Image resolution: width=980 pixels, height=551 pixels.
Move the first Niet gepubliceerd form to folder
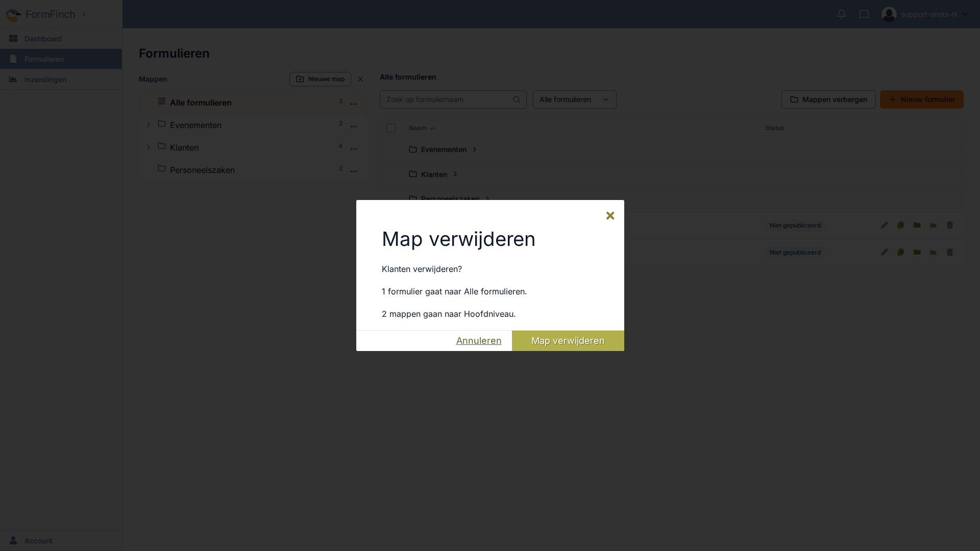tap(917, 225)
